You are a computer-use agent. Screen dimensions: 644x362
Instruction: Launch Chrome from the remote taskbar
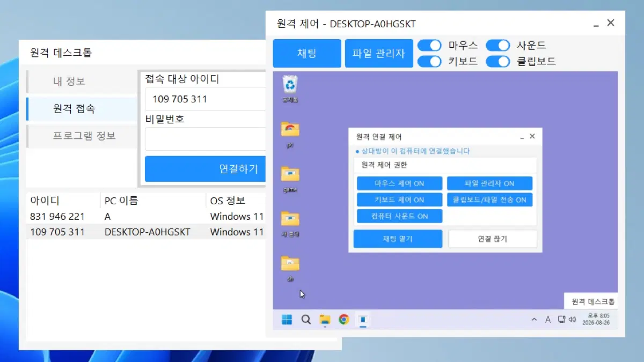tap(343, 320)
